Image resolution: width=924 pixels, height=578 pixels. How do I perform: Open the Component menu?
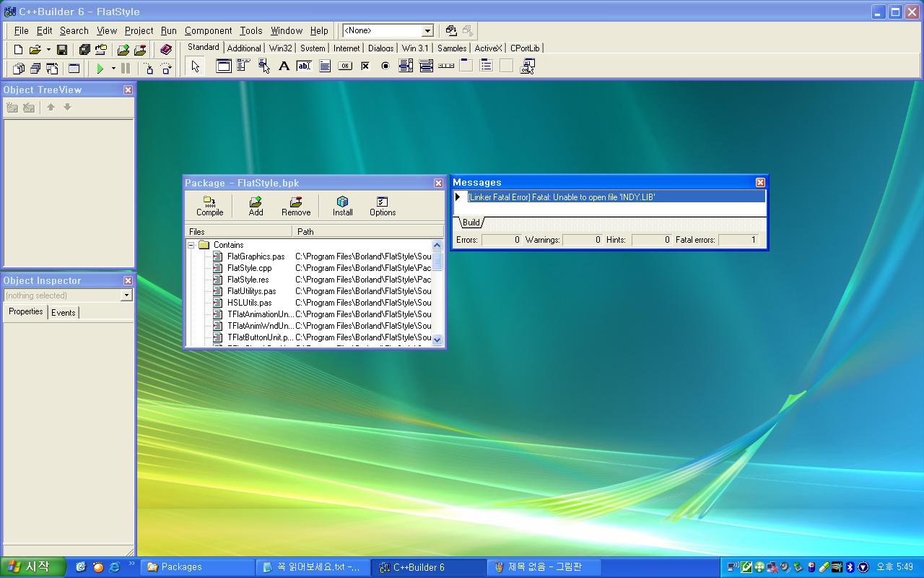click(208, 30)
